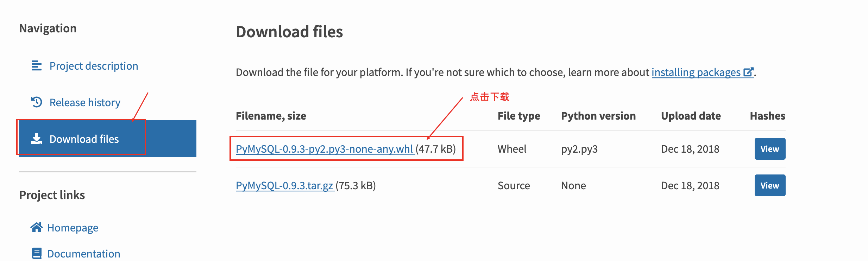Screen dimensions: 868x261
Task: Visit the project Homepage link
Action: click(73, 228)
